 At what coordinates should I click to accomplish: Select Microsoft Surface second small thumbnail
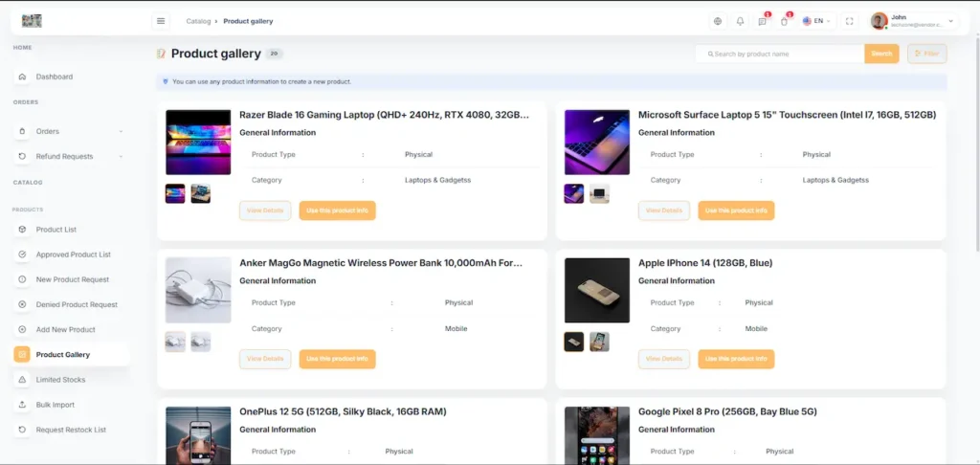point(599,193)
